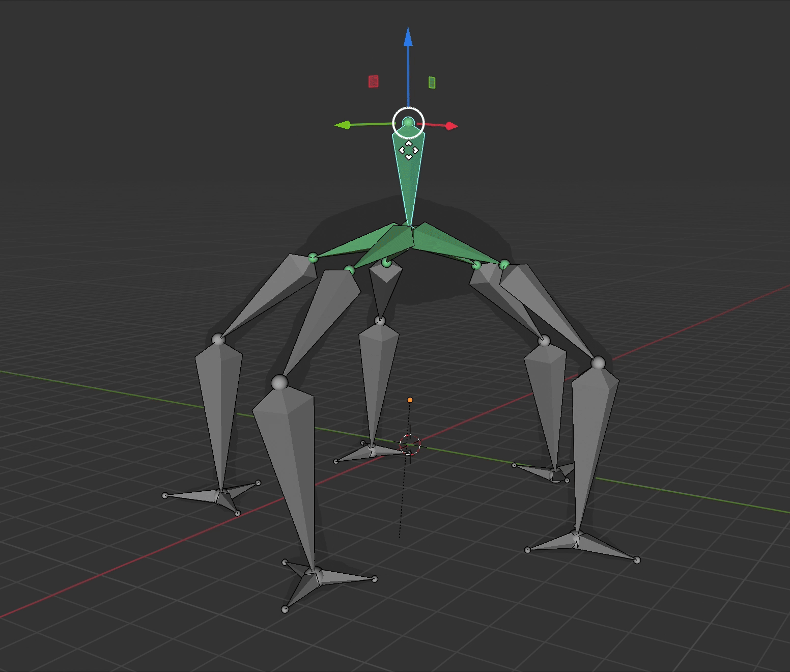Select the cyan-outlined vertical green bone
The height and width of the screenshot is (672, 790).
408,176
